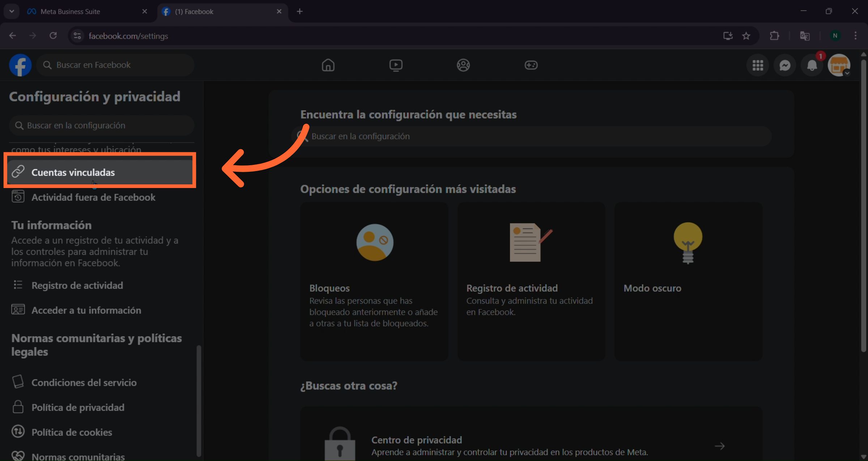The image size is (868, 461).
Task: Bookmark the page with the star icon
Action: [x=746, y=35]
